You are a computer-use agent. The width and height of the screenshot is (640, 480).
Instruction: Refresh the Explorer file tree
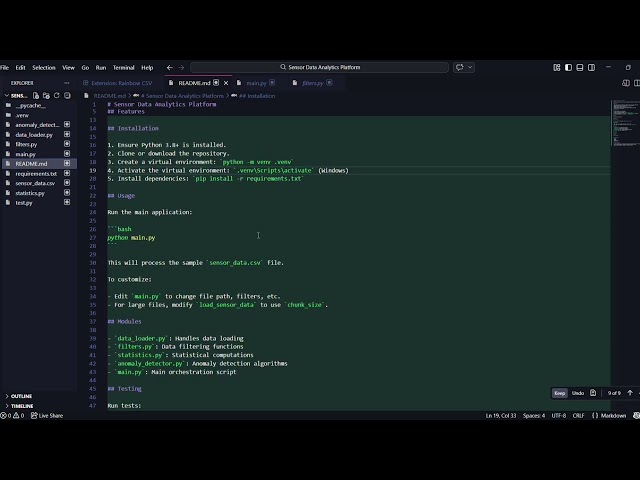[x=57, y=96]
